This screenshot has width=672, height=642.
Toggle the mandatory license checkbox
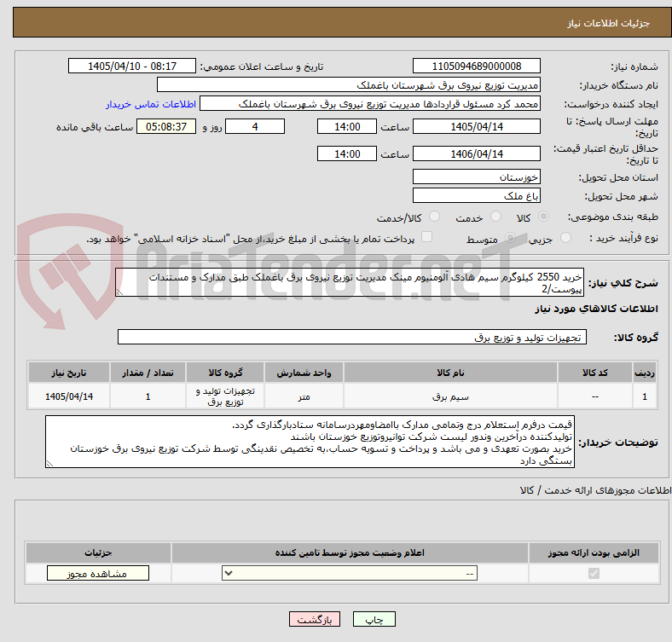[x=594, y=573]
